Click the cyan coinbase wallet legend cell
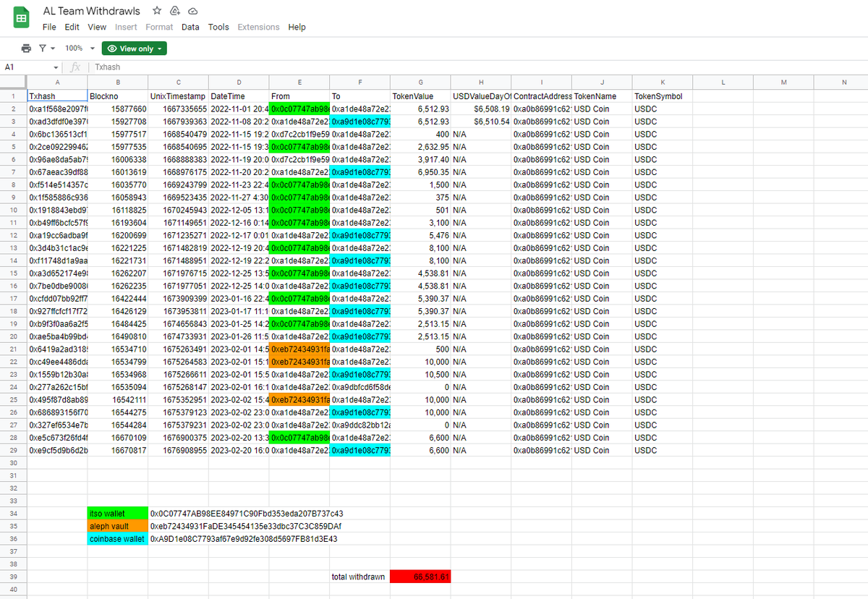868x599 pixels. pyautogui.click(x=118, y=539)
